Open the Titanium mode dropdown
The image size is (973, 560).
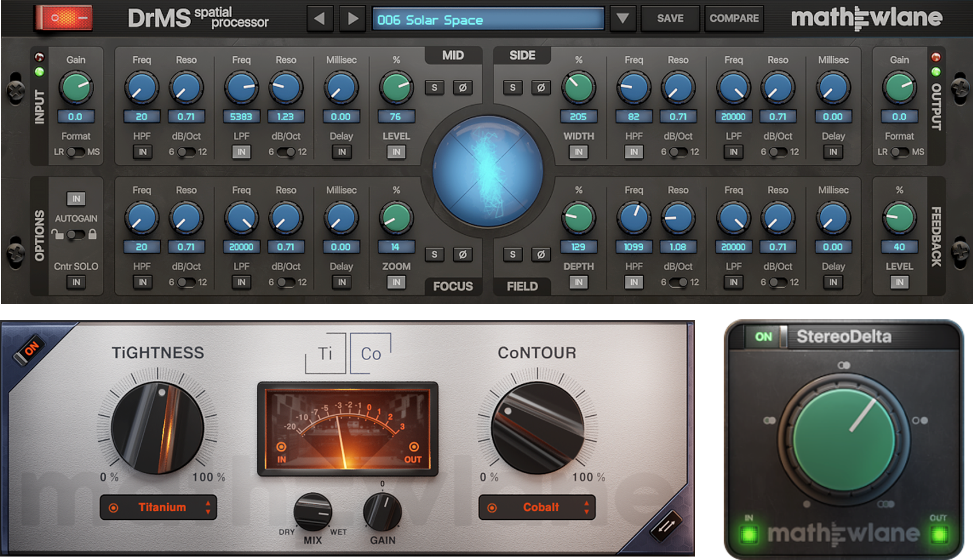click(x=159, y=507)
